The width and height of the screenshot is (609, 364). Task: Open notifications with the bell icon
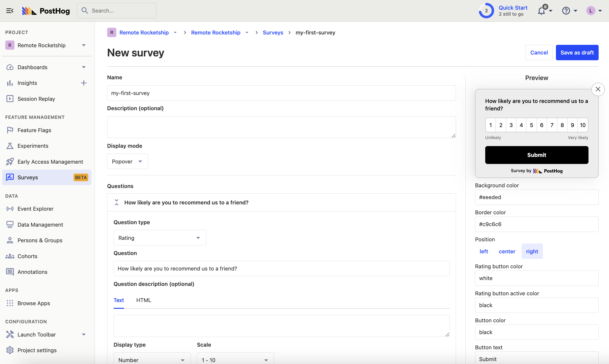click(x=542, y=11)
